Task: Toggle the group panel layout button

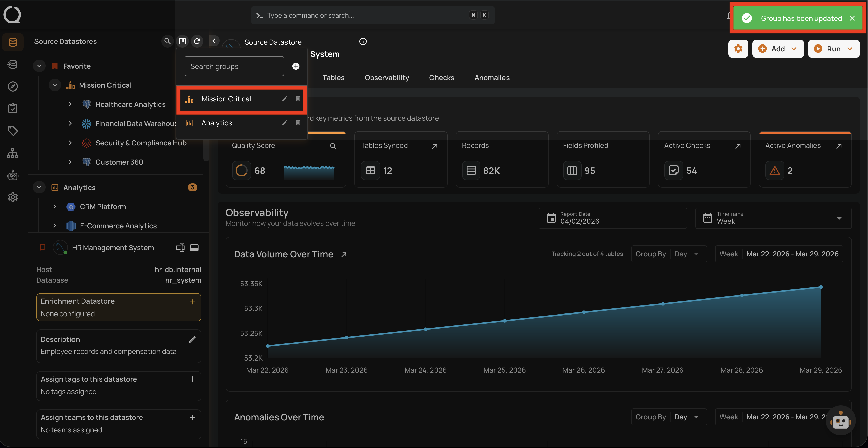Action: point(182,41)
